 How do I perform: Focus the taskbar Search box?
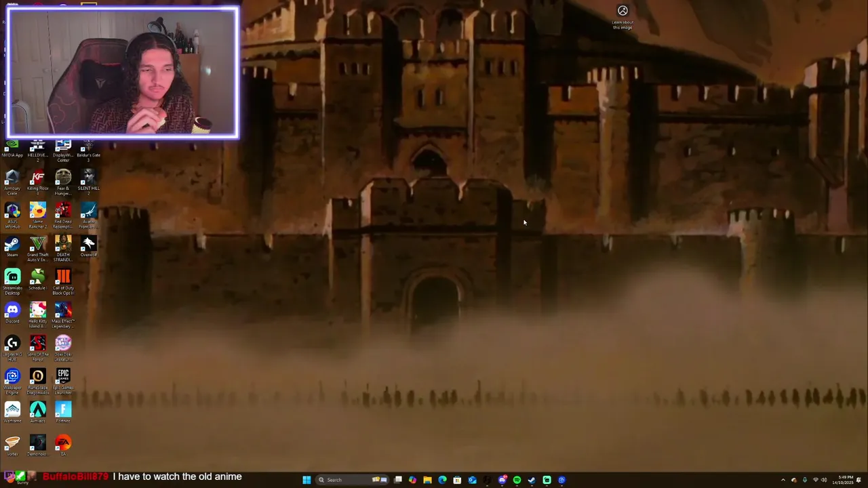(x=352, y=480)
